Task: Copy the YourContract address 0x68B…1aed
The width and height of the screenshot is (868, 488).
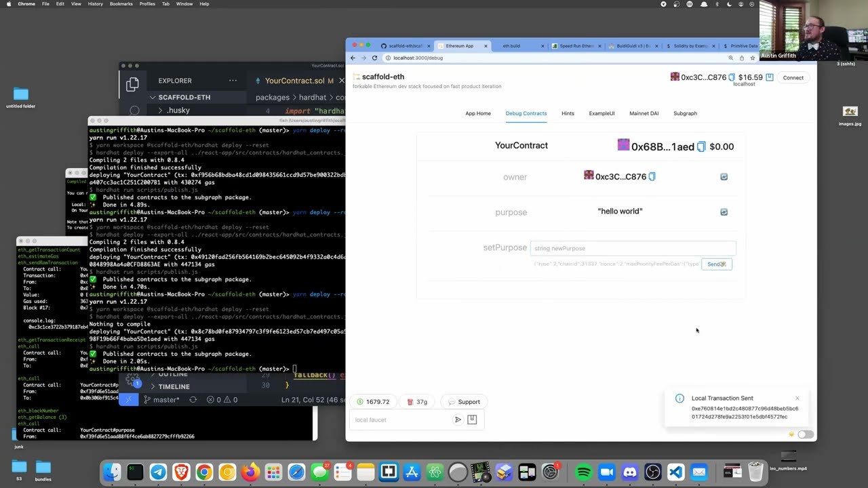Action: [701, 146]
